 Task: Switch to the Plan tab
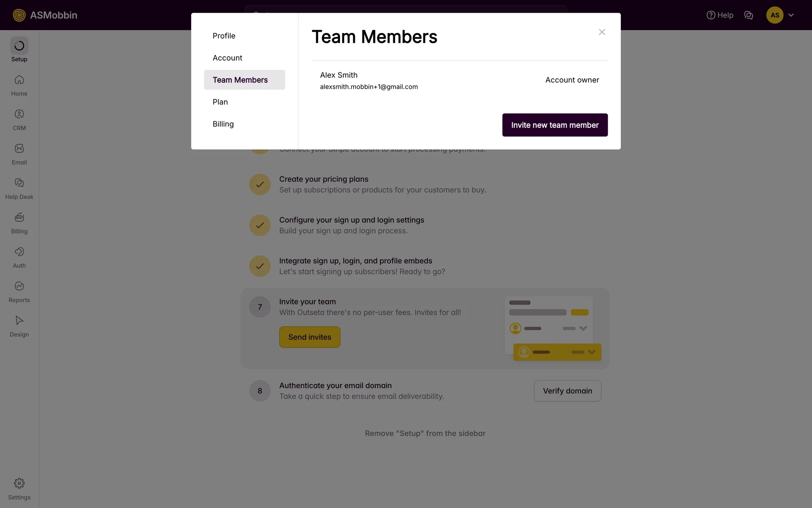pos(220,102)
